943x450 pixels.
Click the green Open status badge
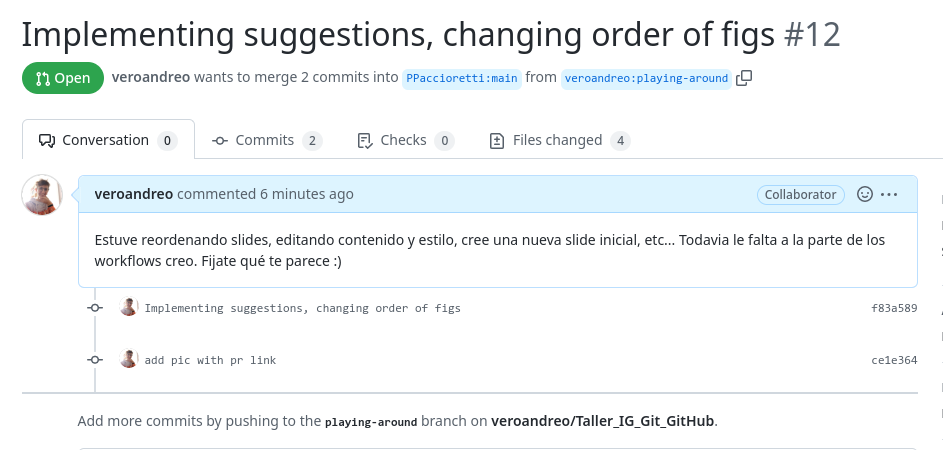tap(63, 78)
